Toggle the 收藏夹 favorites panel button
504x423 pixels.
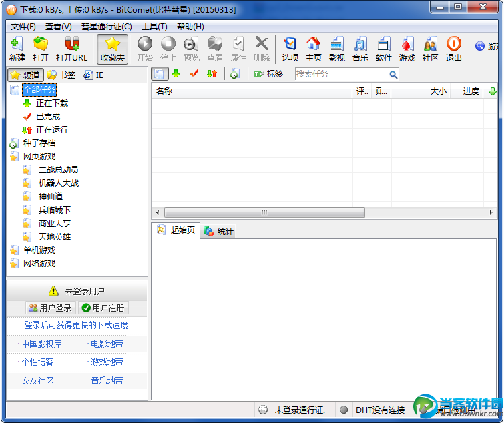113,49
